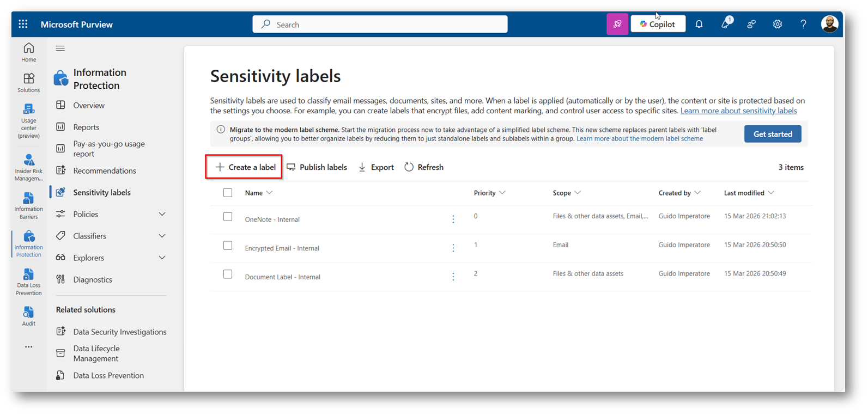868x415 pixels.
Task: Click the notifications bell icon
Action: pos(699,24)
